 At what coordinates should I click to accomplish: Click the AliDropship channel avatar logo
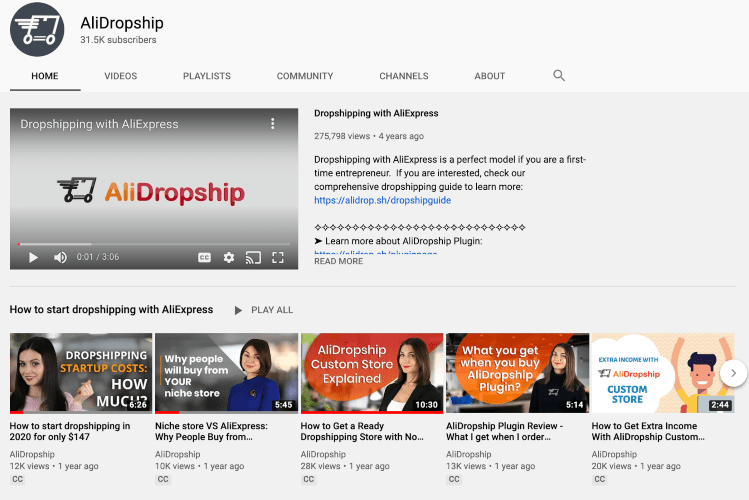[37, 30]
